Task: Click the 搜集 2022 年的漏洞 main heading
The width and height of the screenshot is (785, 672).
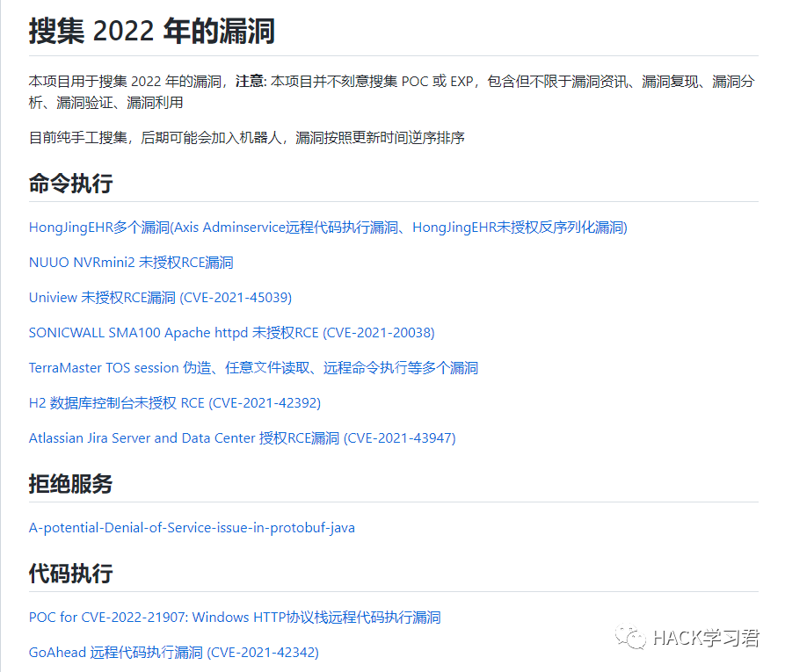Action: tap(152, 31)
